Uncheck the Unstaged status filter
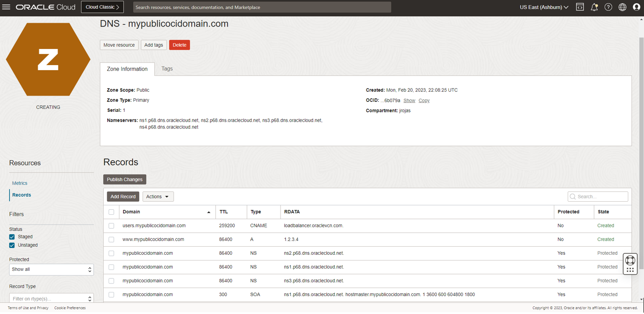The height and width of the screenshot is (314, 644). click(13, 245)
